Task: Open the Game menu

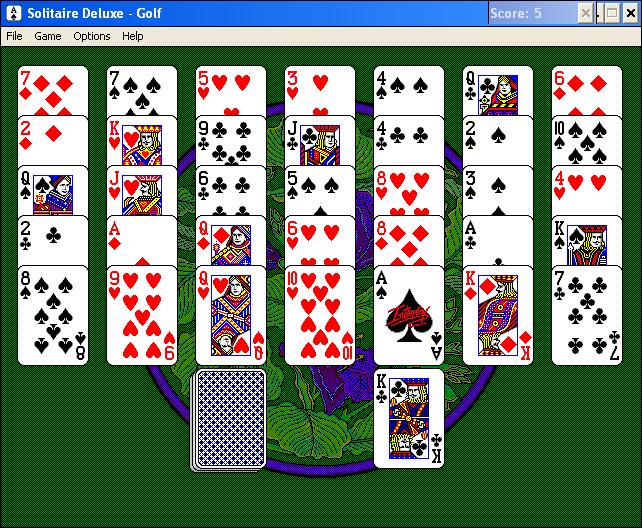Action: [47, 36]
